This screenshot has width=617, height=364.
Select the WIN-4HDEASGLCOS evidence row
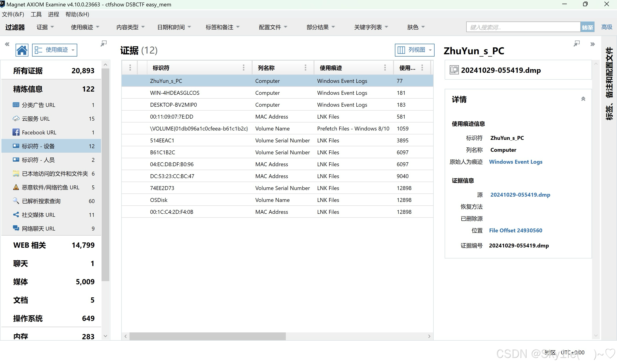pyautogui.click(x=175, y=93)
